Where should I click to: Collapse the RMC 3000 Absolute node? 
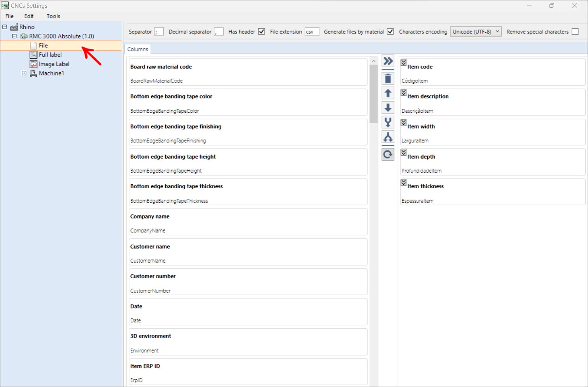14,36
